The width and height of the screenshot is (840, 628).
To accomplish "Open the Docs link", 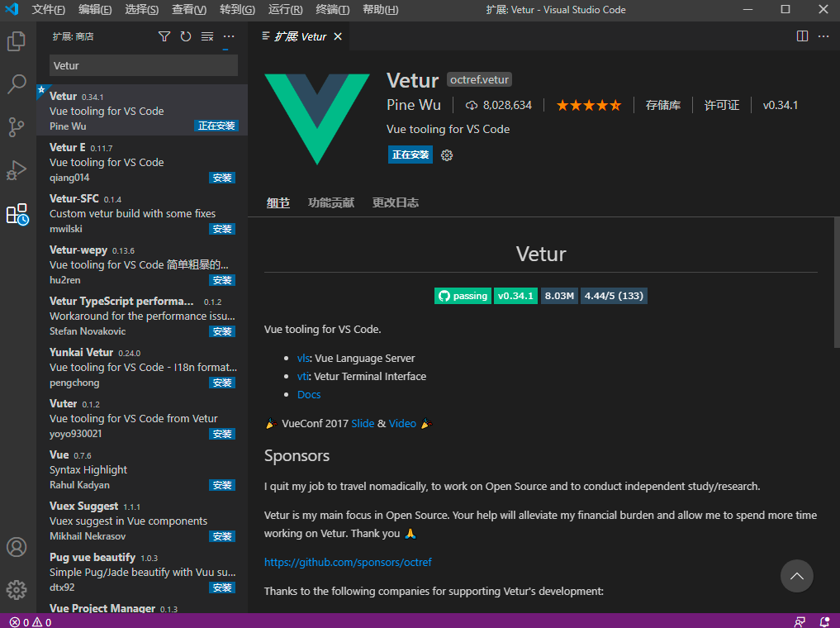I will tap(309, 394).
